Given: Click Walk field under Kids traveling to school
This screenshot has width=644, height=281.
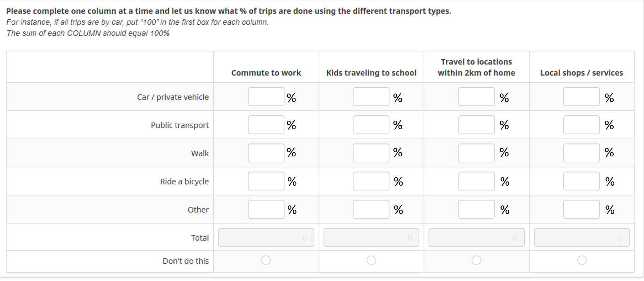Looking at the screenshot, I should click(371, 153).
